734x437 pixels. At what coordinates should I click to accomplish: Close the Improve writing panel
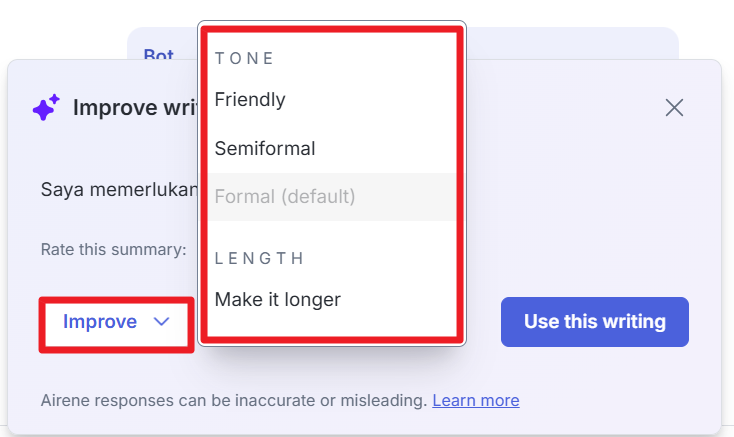(674, 108)
